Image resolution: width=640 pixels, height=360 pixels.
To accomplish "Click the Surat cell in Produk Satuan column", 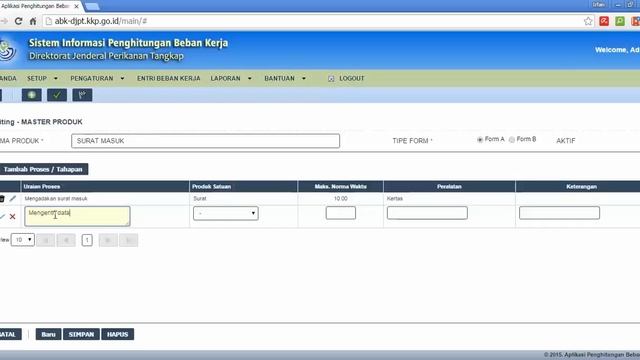I will pos(200,199).
